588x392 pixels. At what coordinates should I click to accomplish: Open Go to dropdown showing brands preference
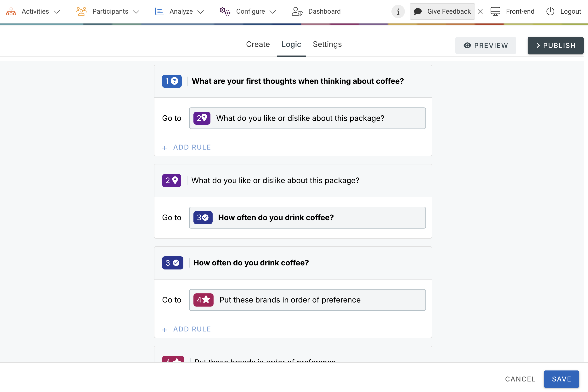tap(307, 300)
